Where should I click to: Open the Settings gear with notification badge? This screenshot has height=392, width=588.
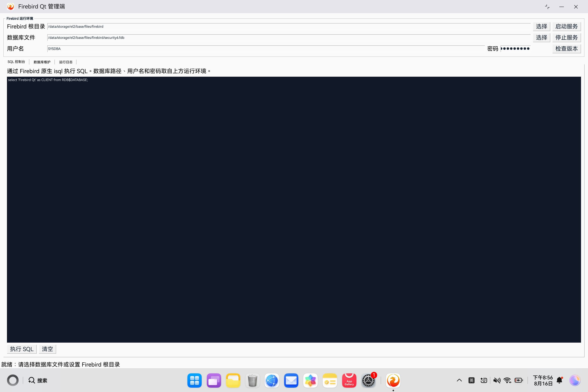pyautogui.click(x=368, y=381)
